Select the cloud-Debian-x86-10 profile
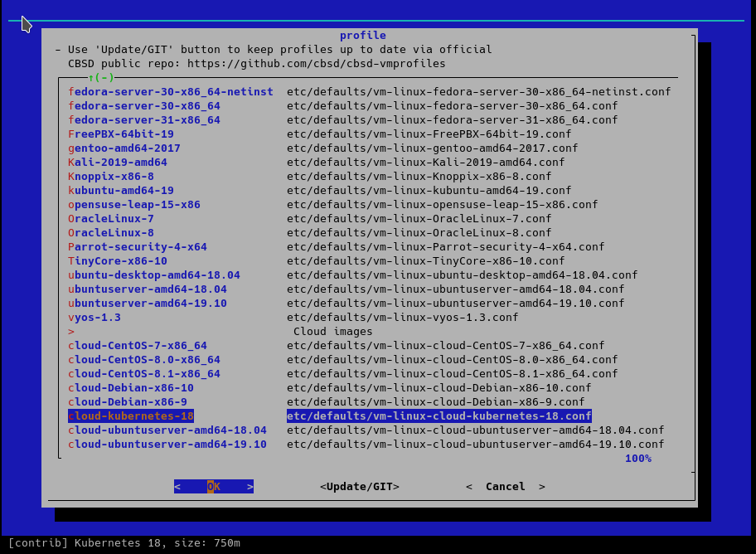 click(131, 387)
